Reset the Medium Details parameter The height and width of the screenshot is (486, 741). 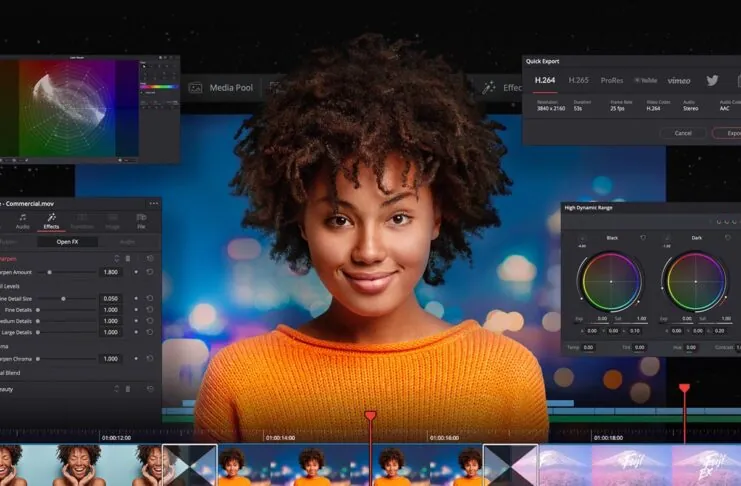click(x=150, y=321)
